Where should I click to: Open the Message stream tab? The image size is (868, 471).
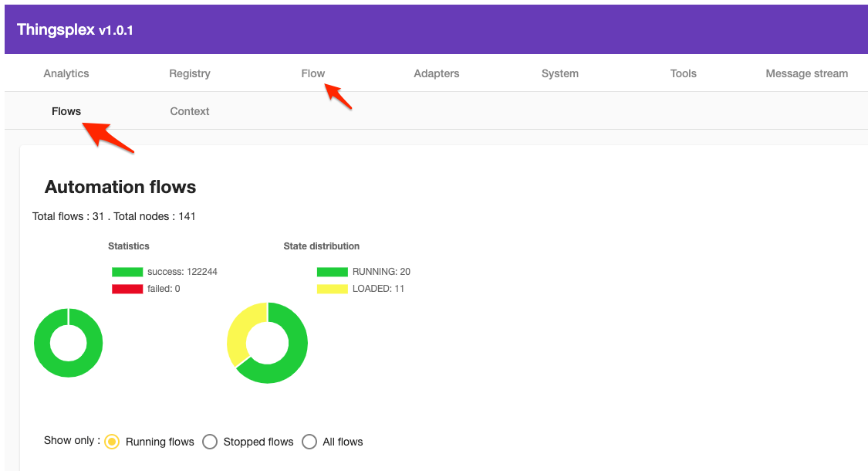coord(806,73)
